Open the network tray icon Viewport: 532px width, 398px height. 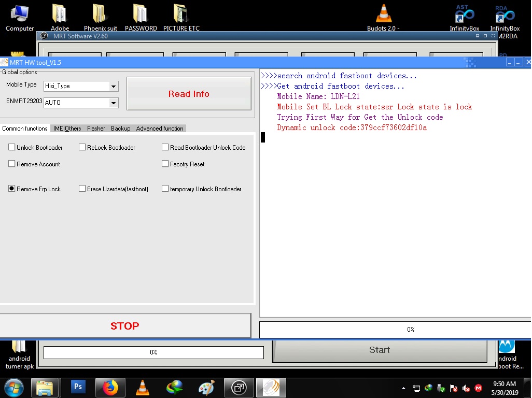[416, 388]
